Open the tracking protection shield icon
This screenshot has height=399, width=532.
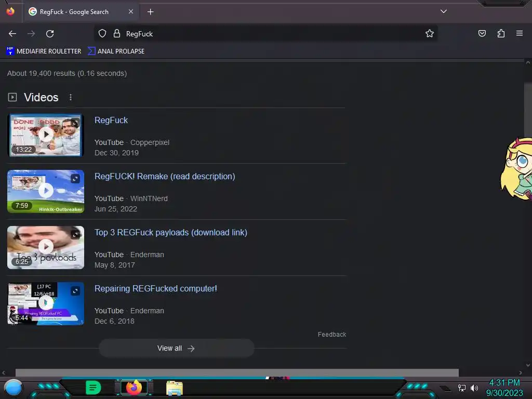point(102,34)
